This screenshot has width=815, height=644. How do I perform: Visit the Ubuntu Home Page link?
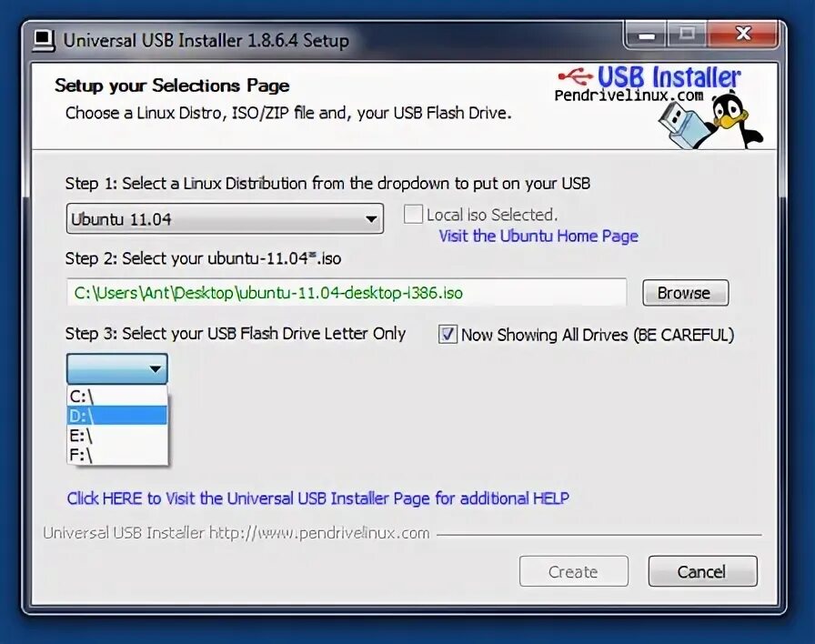(538, 236)
